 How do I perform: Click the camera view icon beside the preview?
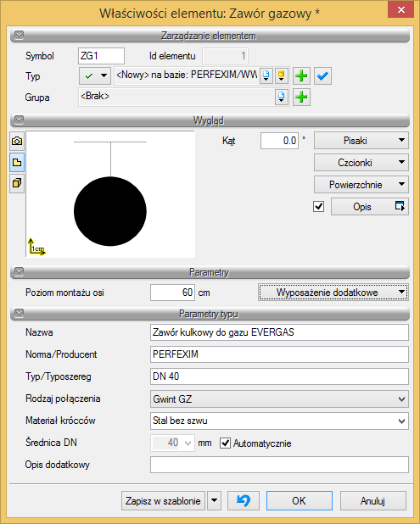click(17, 141)
